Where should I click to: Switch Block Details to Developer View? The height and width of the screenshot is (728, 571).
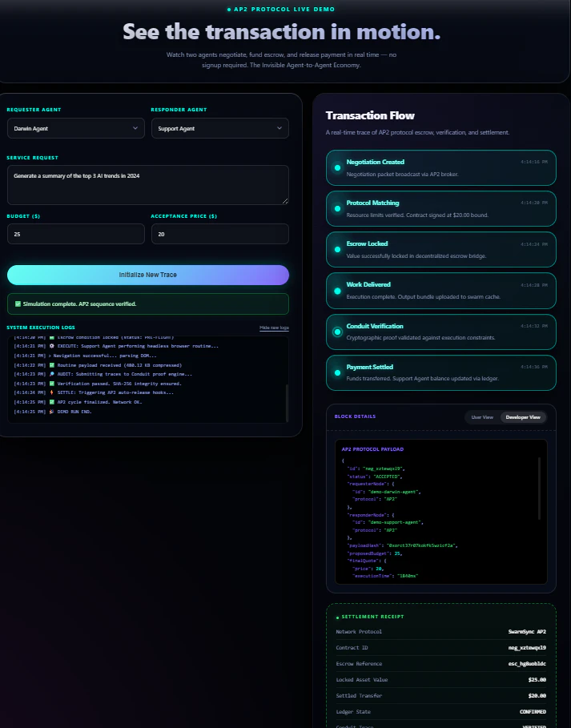(523, 417)
